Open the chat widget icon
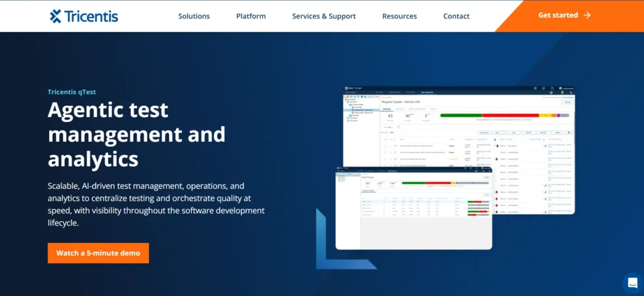 pos(633,283)
